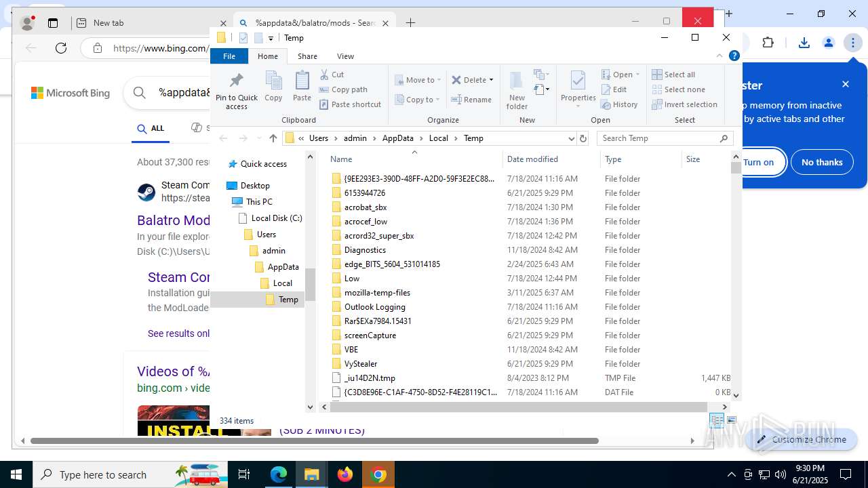
Task: Select the Home ribbon tab
Action: 268,56
